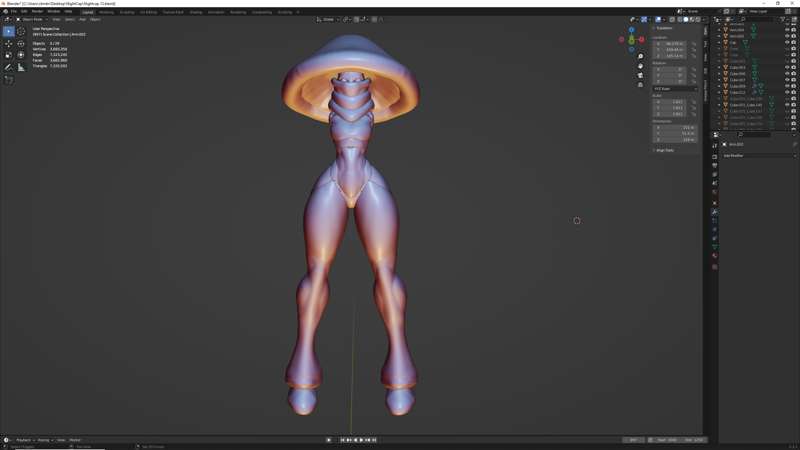The width and height of the screenshot is (800, 450).
Task: Select the Measure ruler tool
Action: pos(21,67)
